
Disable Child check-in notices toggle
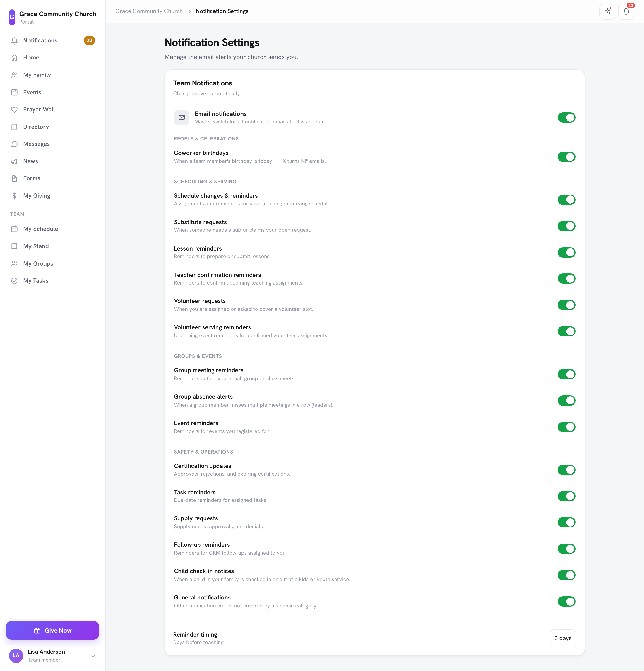(x=566, y=575)
